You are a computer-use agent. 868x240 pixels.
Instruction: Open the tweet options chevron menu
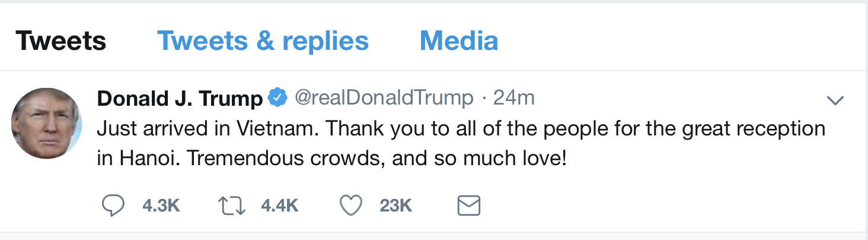tap(835, 100)
